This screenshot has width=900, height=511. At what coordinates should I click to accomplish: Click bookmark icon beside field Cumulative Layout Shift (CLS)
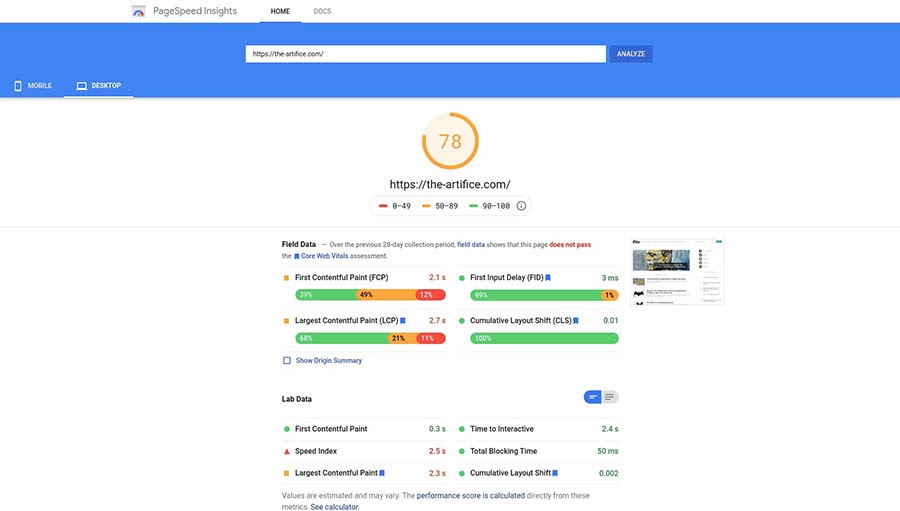click(576, 321)
